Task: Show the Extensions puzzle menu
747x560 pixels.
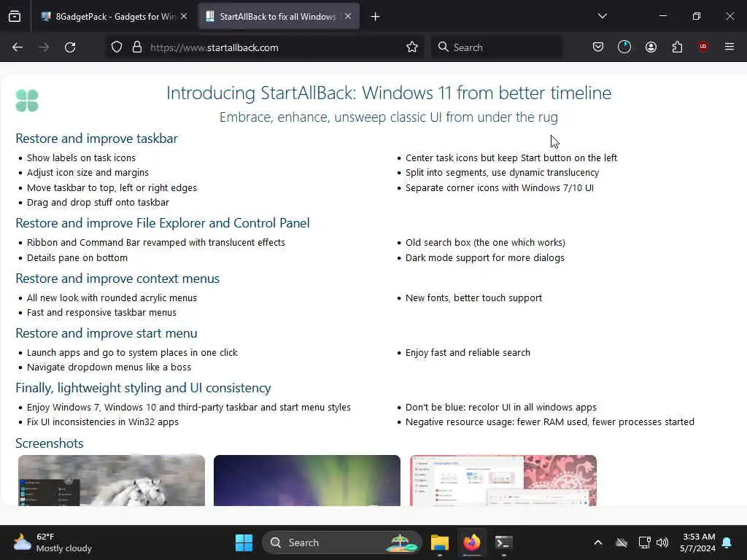Action: [x=677, y=47]
